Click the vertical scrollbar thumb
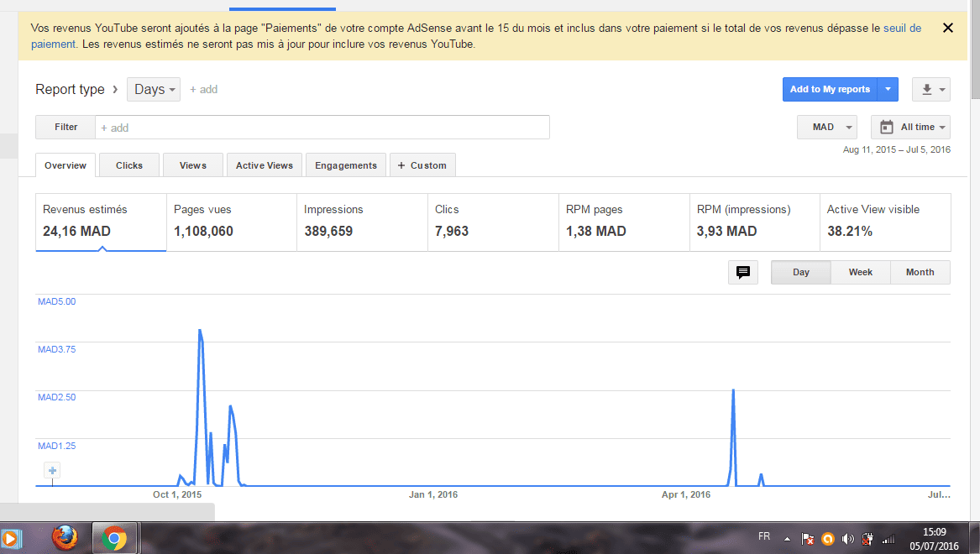This screenshot has height=554, width=980. click(975, 50)
